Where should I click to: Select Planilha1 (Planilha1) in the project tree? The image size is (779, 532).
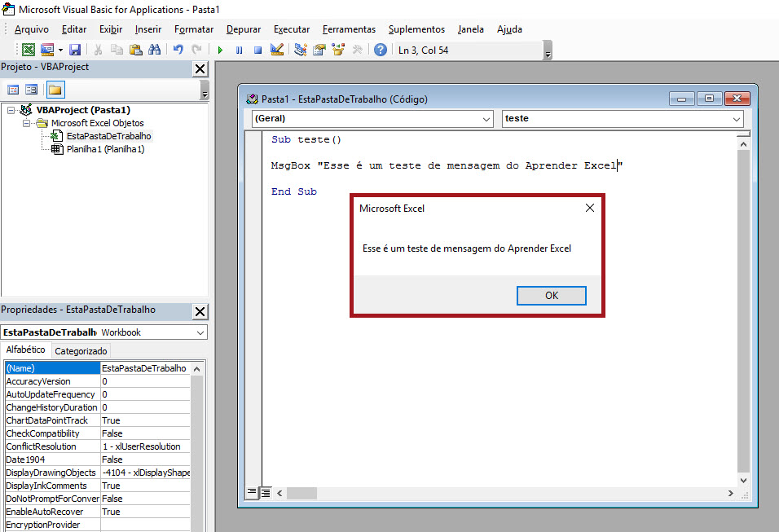tap(105, 149)
